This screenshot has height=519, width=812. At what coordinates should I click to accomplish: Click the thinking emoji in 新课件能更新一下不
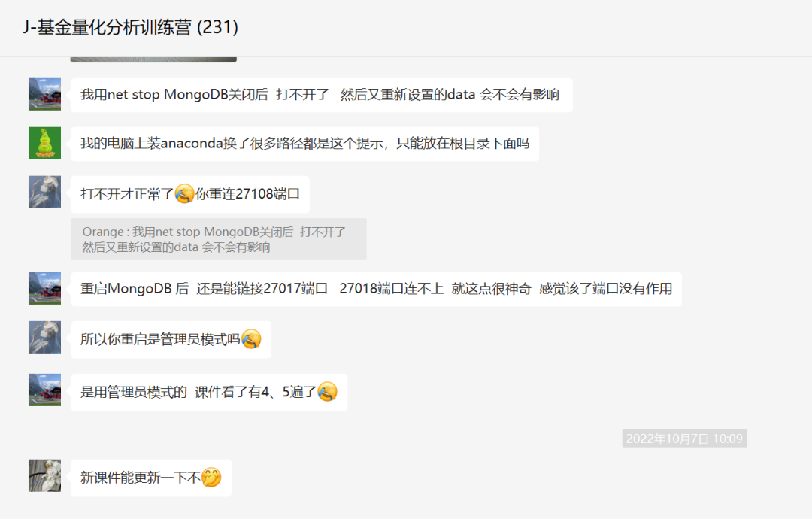(x=211, y=477)
